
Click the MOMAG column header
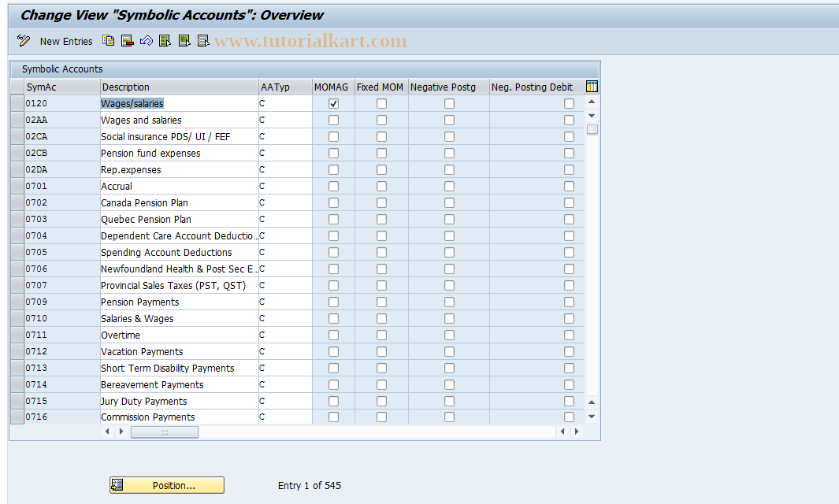[x=333, y=87]
